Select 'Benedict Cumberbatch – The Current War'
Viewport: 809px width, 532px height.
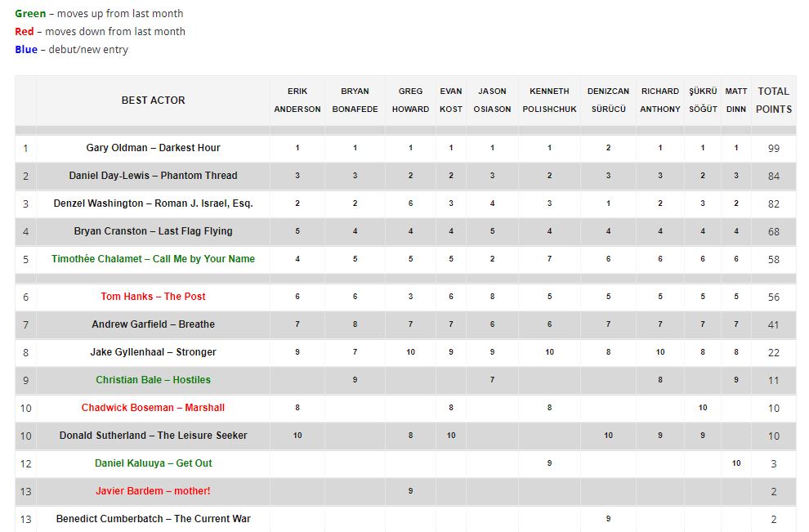(x=154, y=519)
